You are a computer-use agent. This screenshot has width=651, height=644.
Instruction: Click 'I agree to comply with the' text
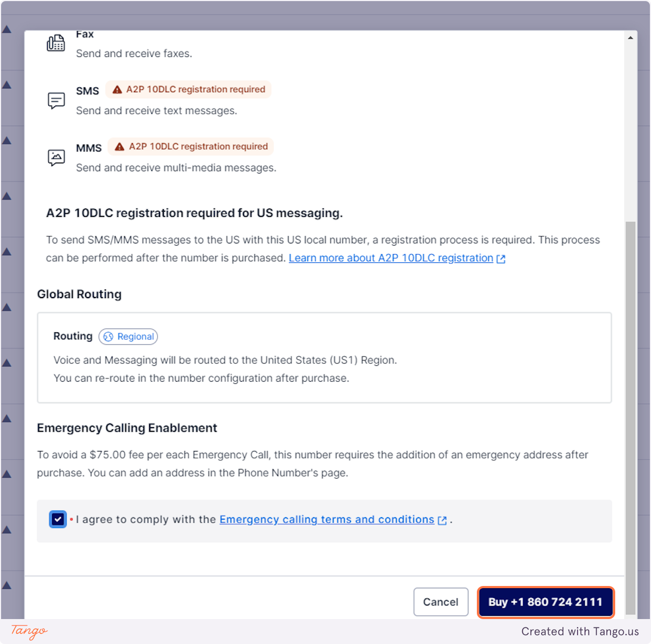[x=146, y=519]
